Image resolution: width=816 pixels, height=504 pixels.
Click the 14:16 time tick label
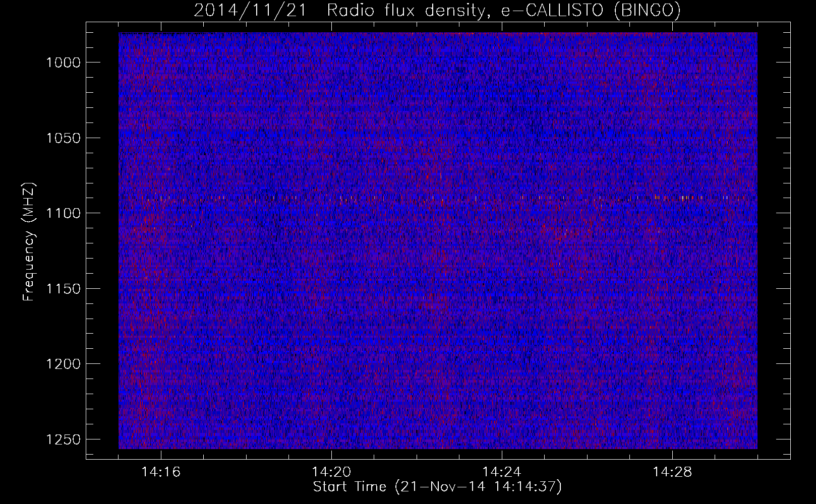point(161,472)
